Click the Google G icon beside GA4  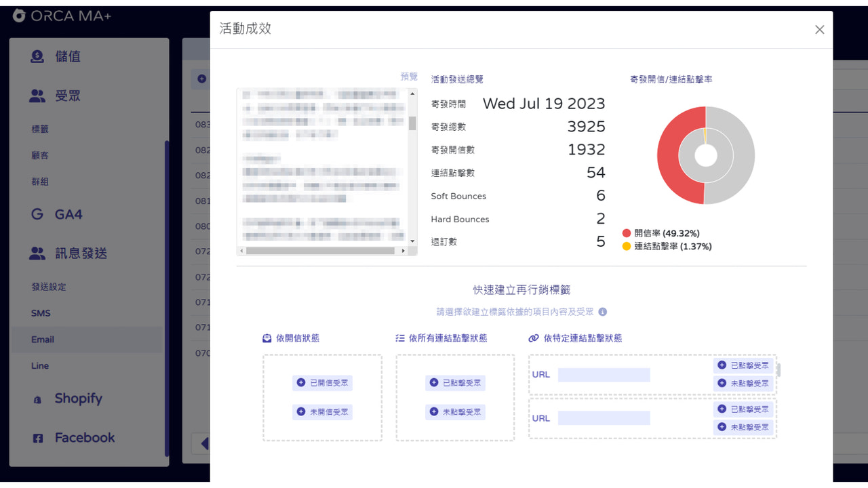[37, 214]
